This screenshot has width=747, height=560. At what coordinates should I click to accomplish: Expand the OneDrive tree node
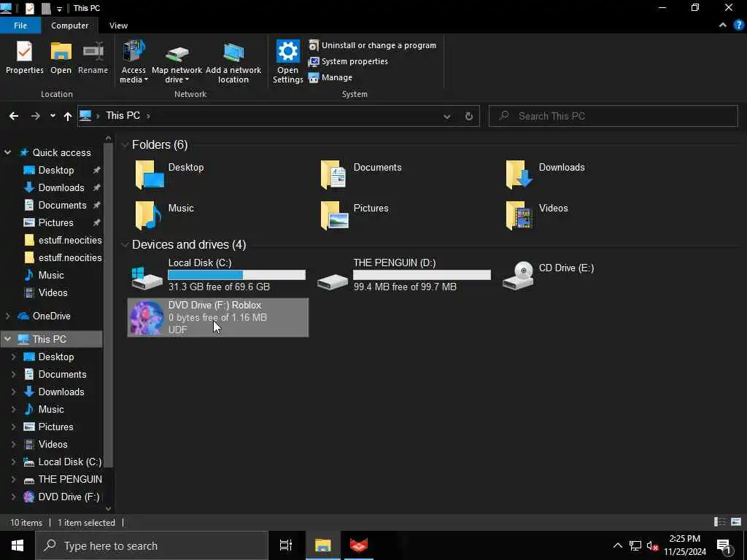click(7, 316)
